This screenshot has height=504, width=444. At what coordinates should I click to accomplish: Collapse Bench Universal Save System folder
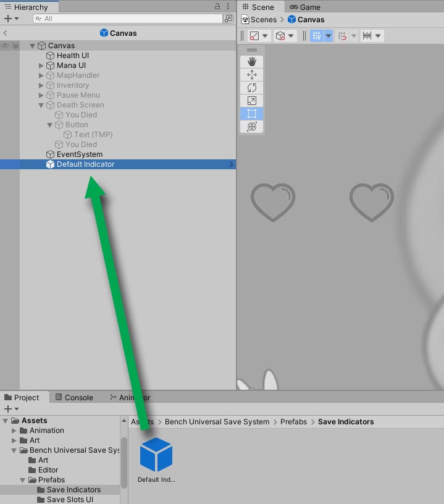pyautogui.click(x=14, y=451)
